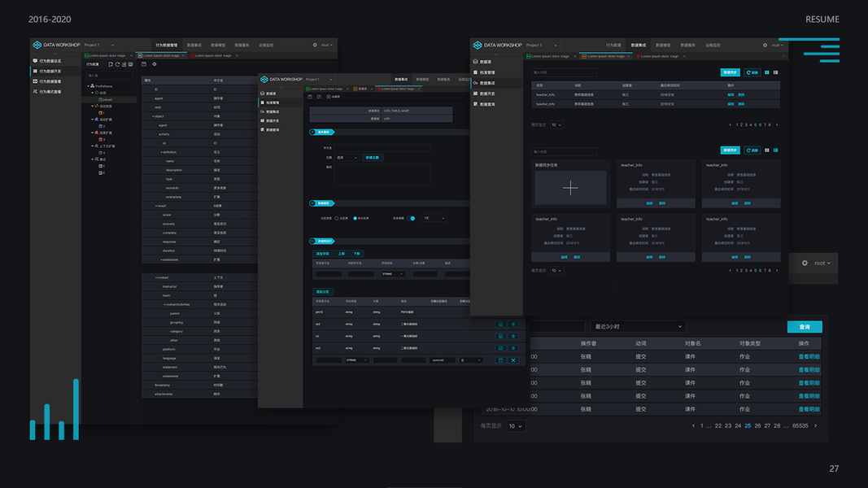Open 行为数据查看 in behavior window sidebar
868x488 pixels.
coord(47,81)
